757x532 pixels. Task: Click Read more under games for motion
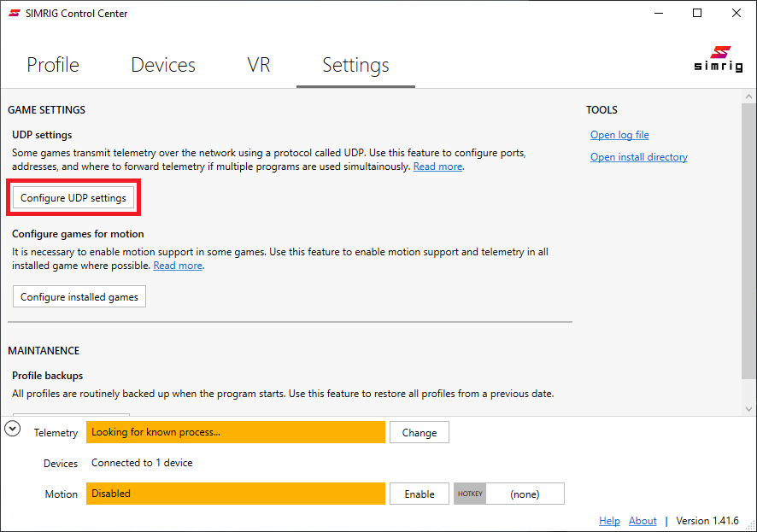coord(178,266)
